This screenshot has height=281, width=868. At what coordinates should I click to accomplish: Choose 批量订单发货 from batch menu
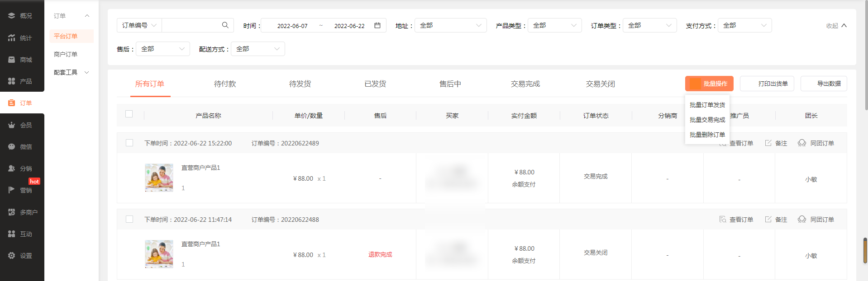[707, 105]
